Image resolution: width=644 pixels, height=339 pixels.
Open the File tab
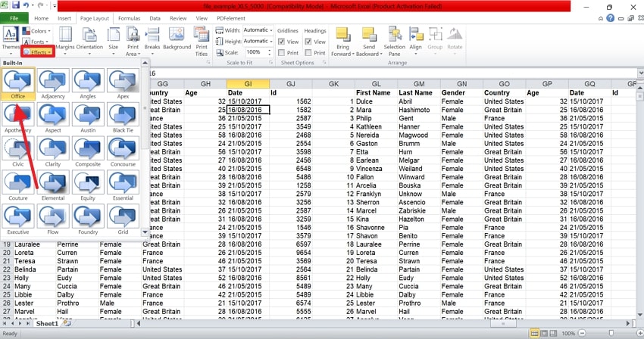[14, 18]
